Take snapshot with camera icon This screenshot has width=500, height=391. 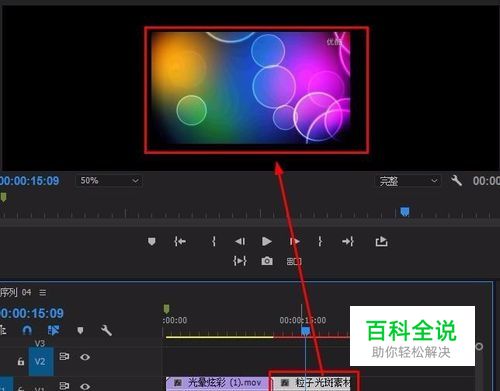point(267,261)
